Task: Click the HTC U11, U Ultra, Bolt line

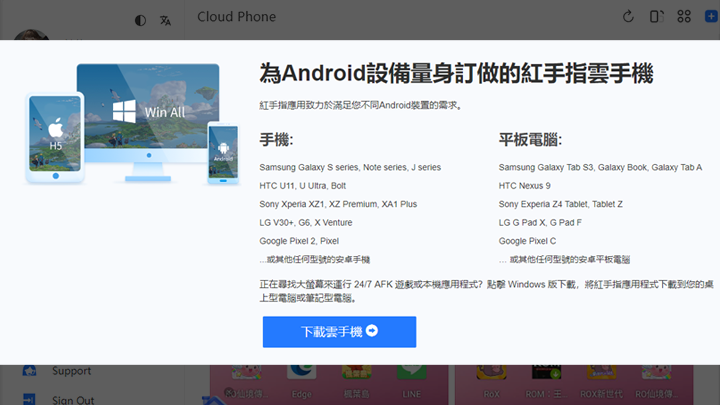Action: (303, 186)
